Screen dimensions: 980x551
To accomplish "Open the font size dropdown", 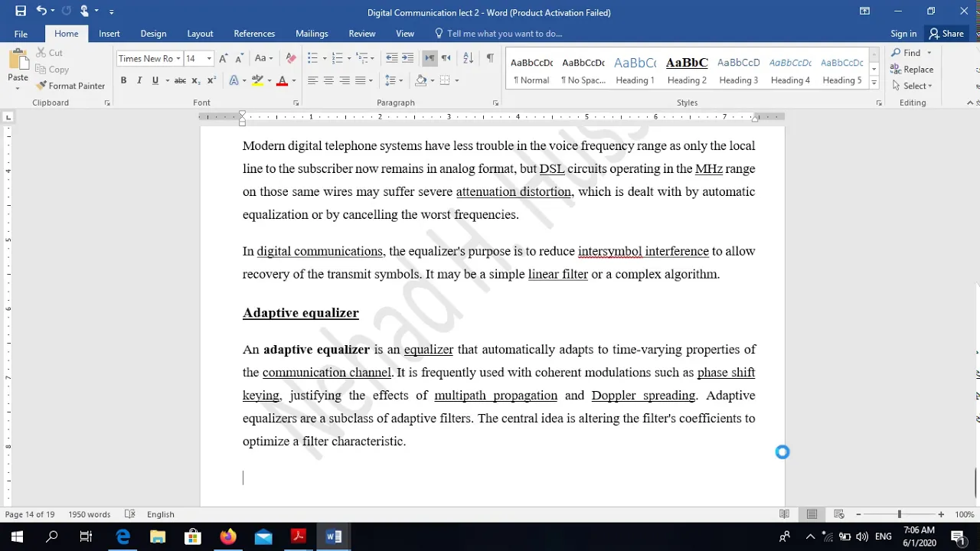I will (209, 59).
